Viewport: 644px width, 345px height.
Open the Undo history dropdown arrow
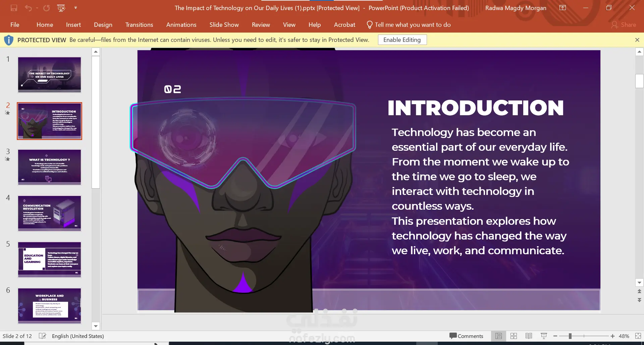click(x=37, y=8)
